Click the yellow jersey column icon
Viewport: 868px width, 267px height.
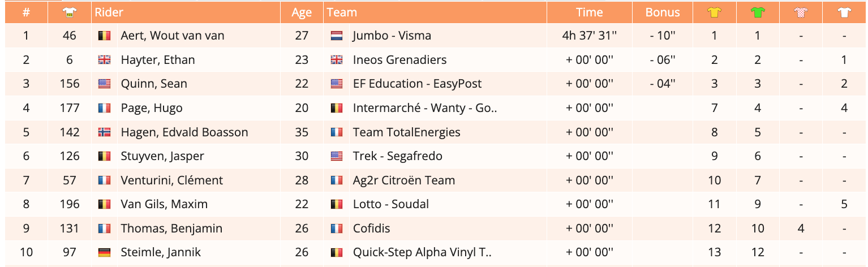714,12
